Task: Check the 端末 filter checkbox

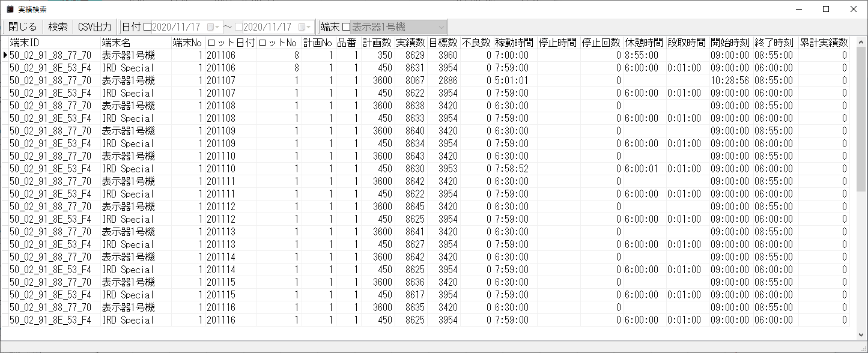Action: (x=345, y=27)
